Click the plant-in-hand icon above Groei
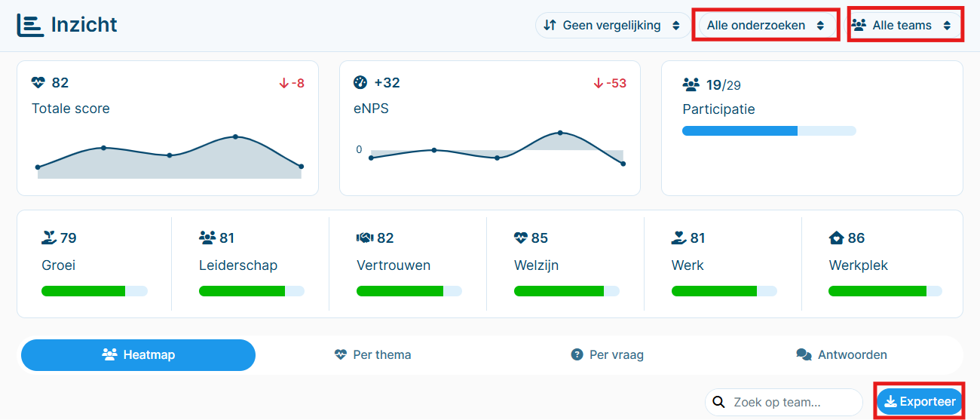This screenshot has height=420, width=980. pyautogui.click(x=49, y=238)
